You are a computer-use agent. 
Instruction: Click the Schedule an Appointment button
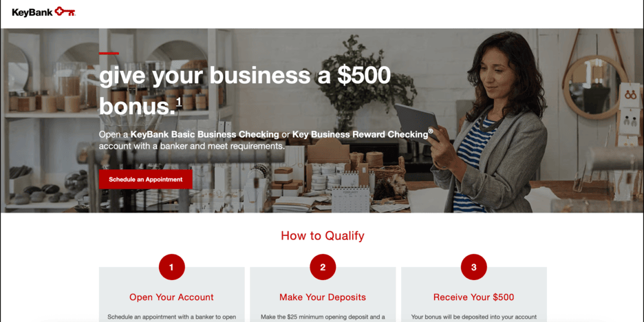pos(145,180)
